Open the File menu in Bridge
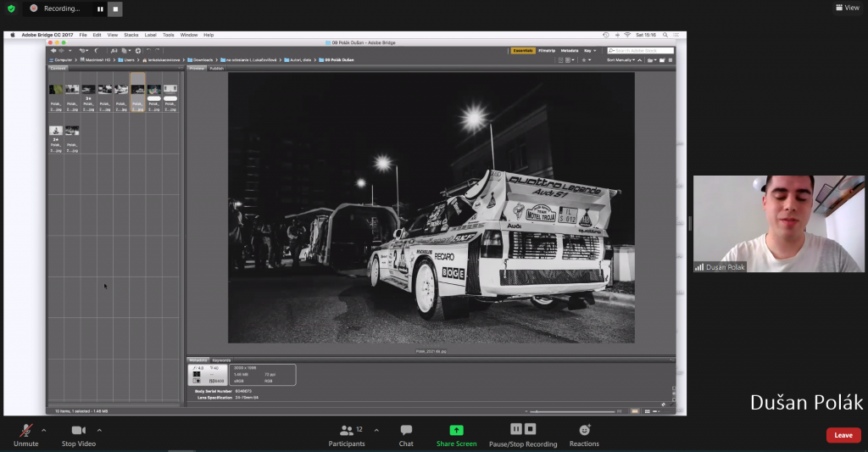Viewport: 868px width, 452px height. click(83, 35)
